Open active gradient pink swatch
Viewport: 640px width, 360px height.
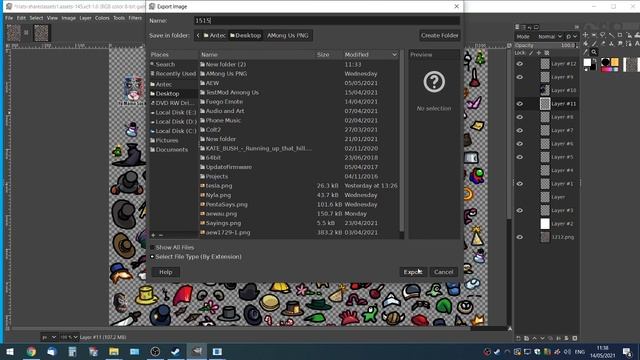click(x=610, y=70)
